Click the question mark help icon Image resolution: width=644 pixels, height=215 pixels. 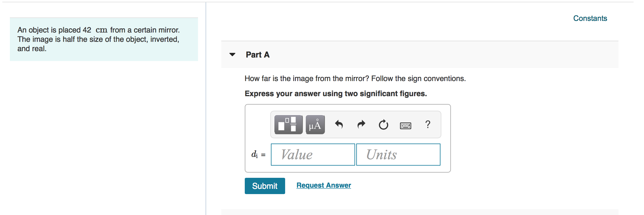point(428,125)
